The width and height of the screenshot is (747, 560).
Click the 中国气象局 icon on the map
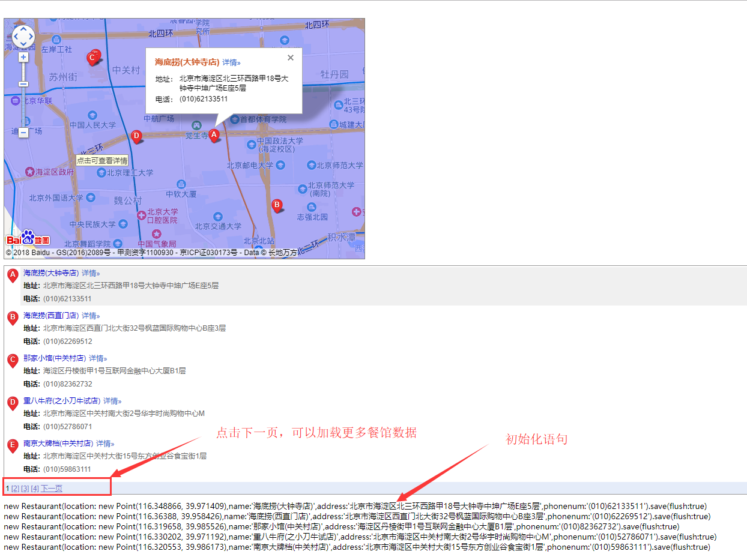[157, 233]
